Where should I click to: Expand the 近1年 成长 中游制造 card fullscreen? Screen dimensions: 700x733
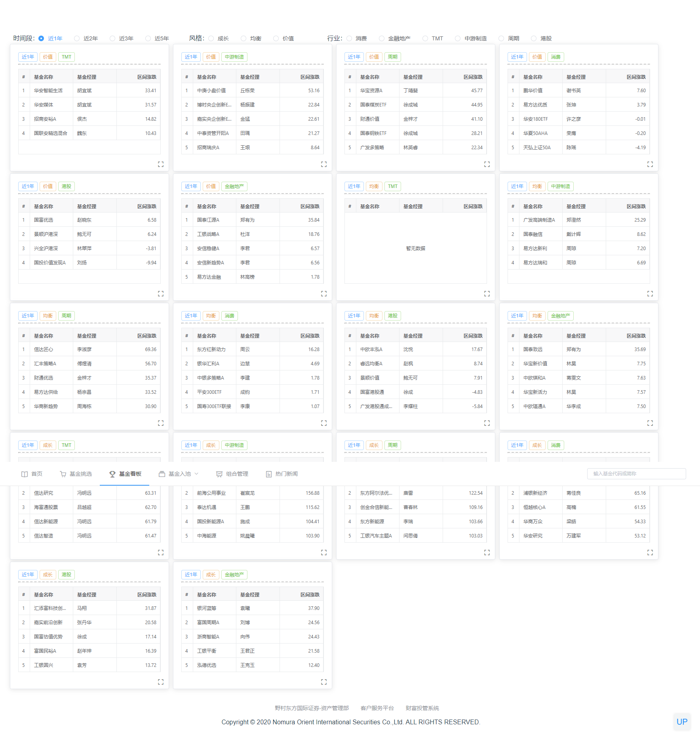(x=324, y=553)
